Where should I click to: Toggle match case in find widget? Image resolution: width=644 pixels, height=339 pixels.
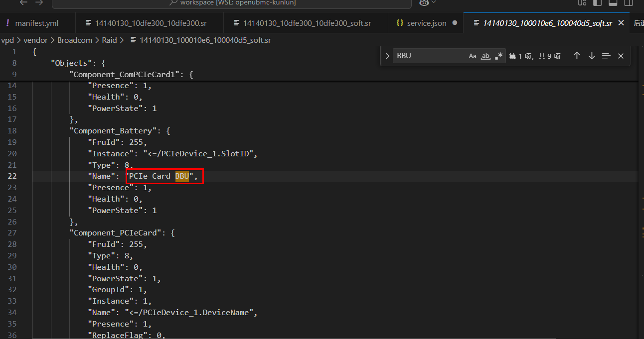pos(473,56)
